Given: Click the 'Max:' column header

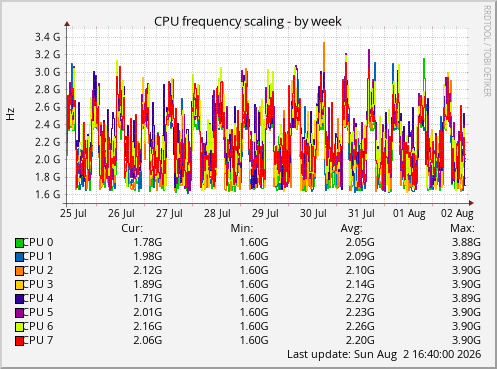Looking at the screenshot, I should pos(462,228).
